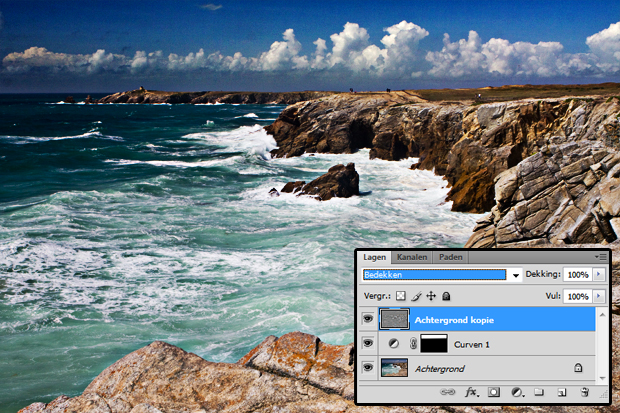Click the Dekking percentage field

577,275
